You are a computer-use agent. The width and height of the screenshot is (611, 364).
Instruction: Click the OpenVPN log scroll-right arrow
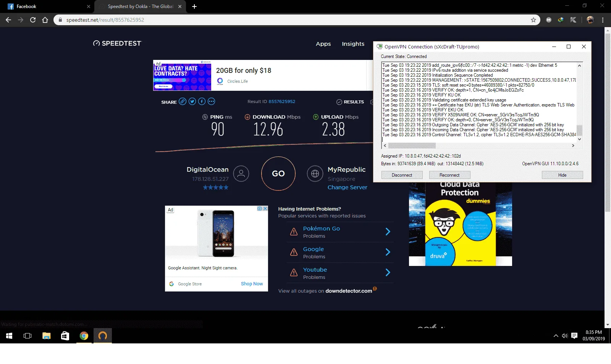(x=573, y=146)
